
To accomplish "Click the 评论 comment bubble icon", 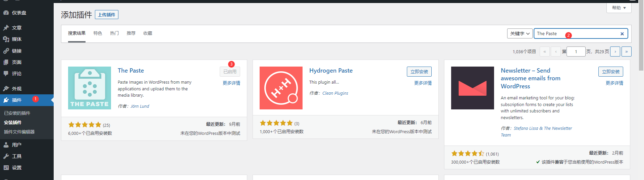I will pyautogui.click(x=6, y=74).
